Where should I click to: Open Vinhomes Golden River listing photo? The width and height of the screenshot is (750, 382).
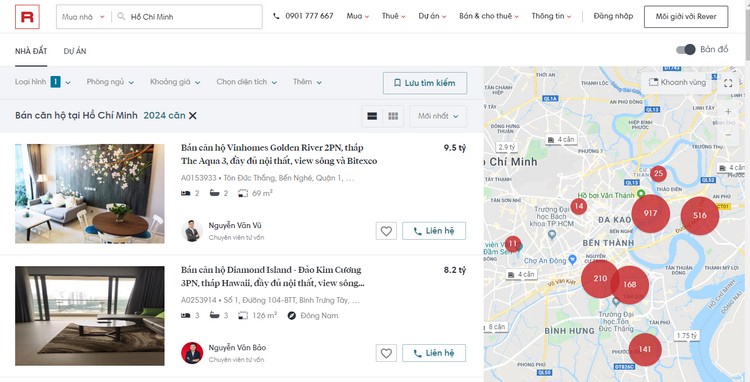click(x=89, y=194)
